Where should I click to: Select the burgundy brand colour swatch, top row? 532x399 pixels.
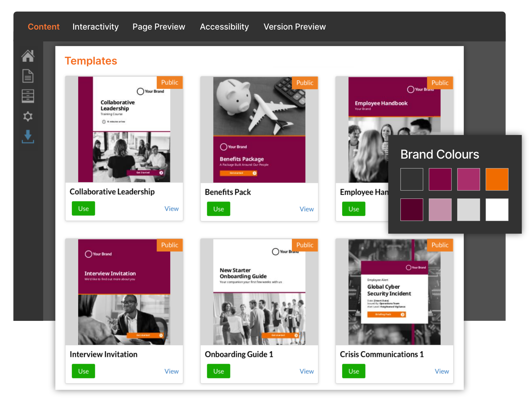pos(440,179)
